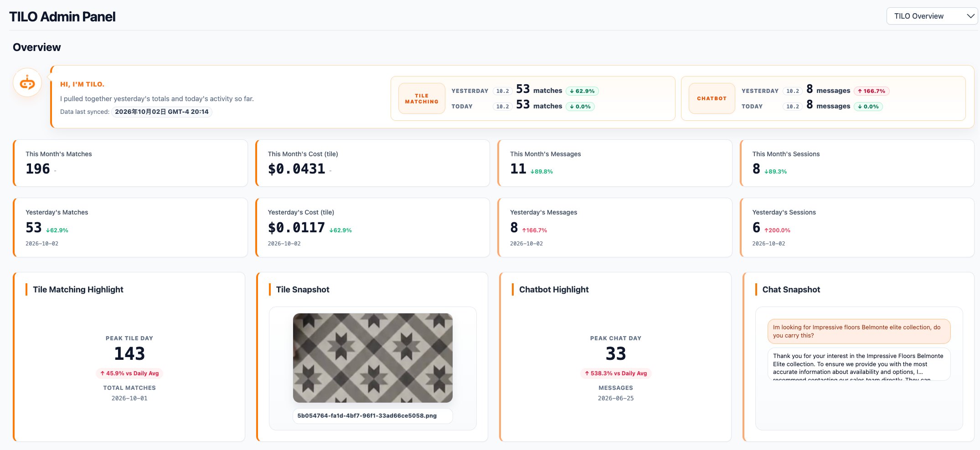Click the Peak Tile Day value 143

click(x=129, y=353)
